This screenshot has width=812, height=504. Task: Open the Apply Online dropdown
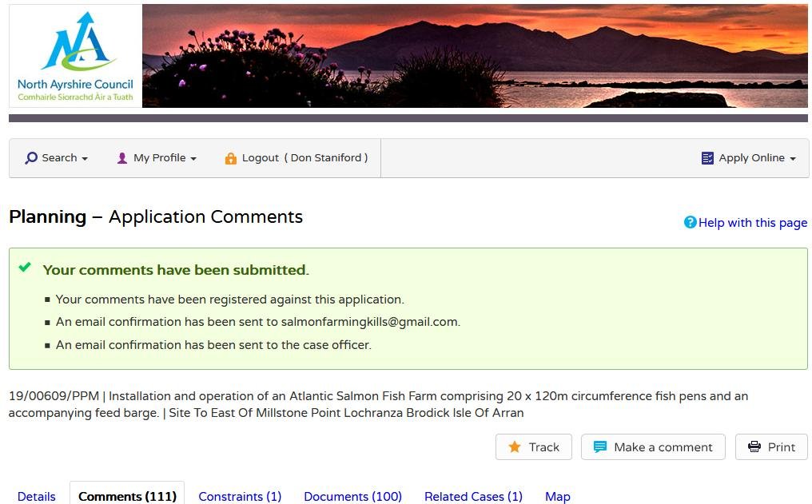748,157
